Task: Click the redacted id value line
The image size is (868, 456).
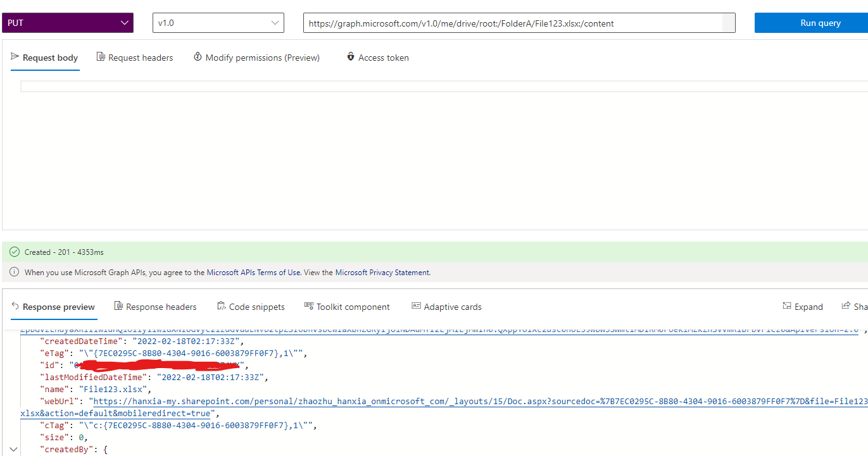Action: tap(145, 365)
